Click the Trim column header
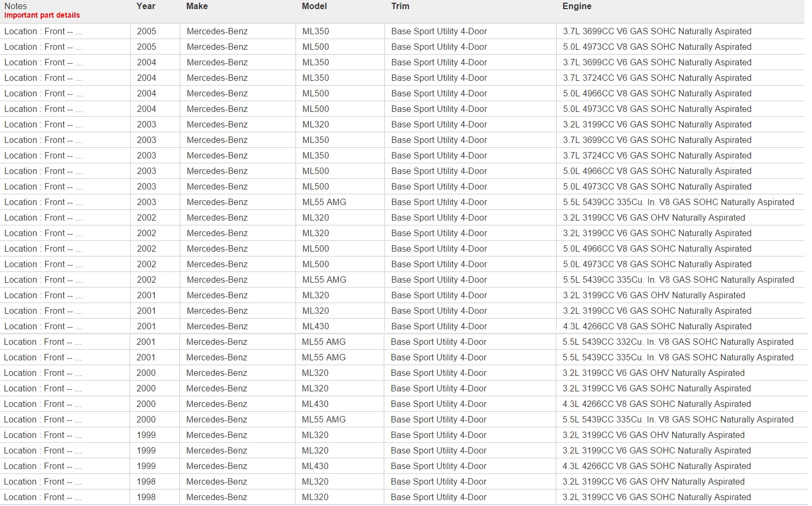This screenshot has width=812, height=506. (x=400, y=6)
